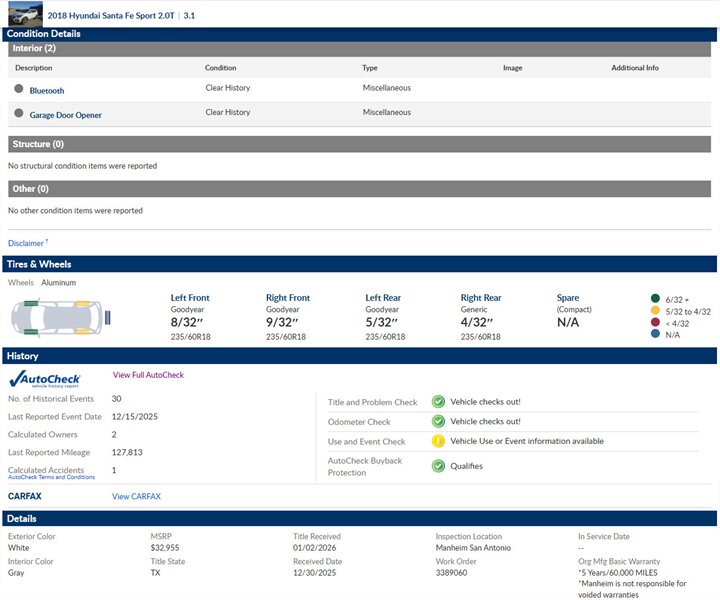This screenshot has height=600, width=720.
Task: Click the AutoCheck logo
Action: coord(45,378)
